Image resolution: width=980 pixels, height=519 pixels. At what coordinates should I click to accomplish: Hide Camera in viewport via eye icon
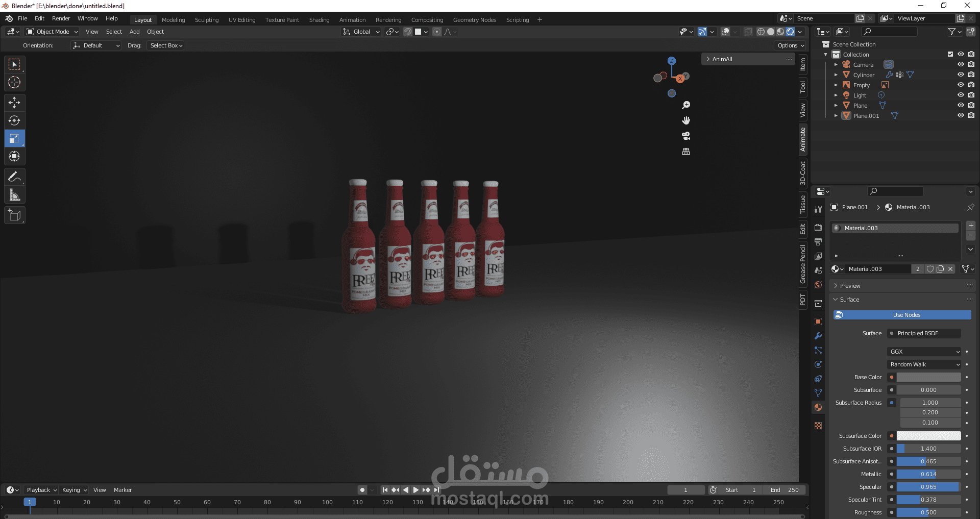click(961, 64)
